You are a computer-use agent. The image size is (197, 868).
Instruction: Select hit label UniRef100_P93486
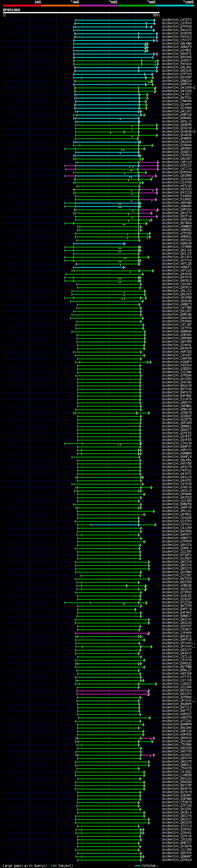click(177, 321)
